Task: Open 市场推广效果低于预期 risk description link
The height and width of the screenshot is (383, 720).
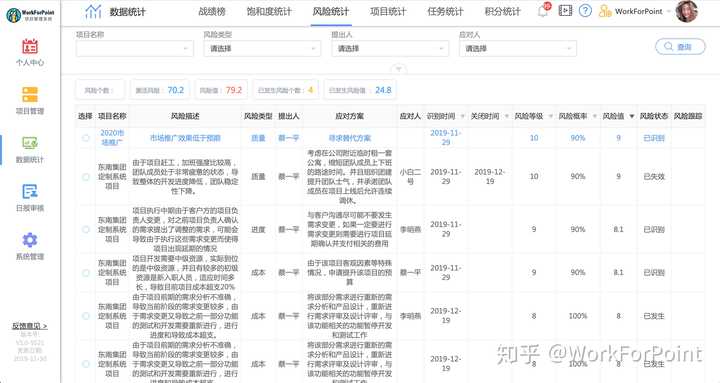Action: (185, 138)
